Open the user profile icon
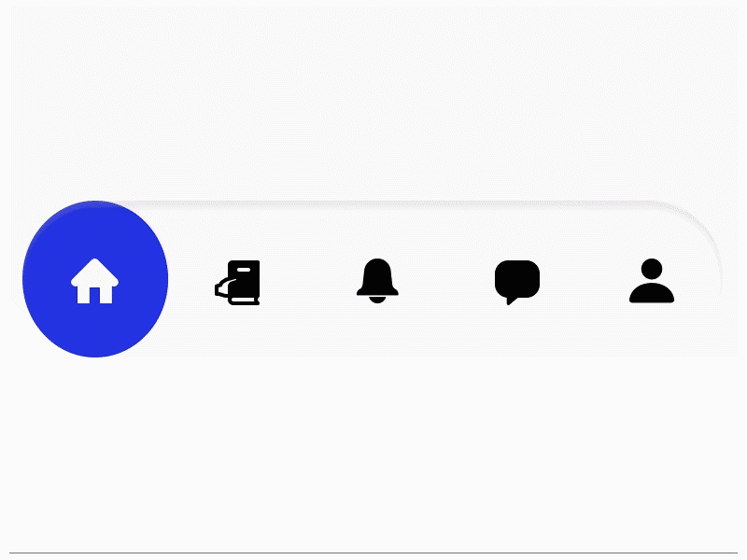The height and width of the screenshot is (560, 747). 652,281
